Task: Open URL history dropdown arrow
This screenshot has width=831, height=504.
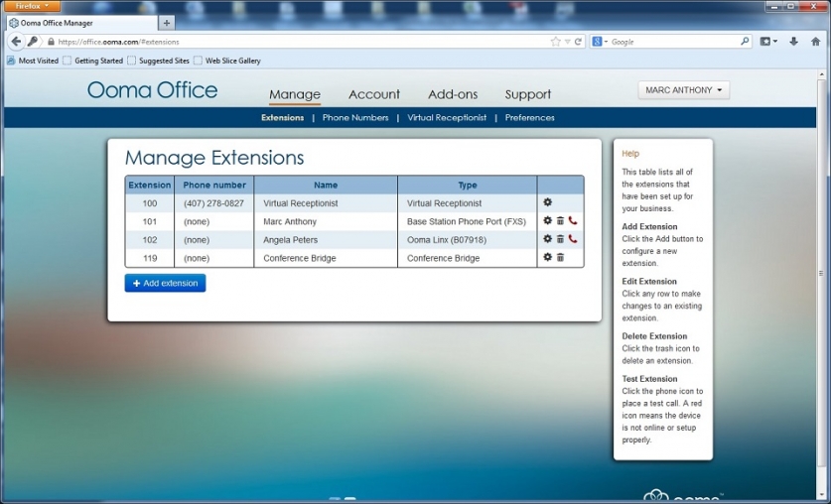Action: (x=567, y=42)
